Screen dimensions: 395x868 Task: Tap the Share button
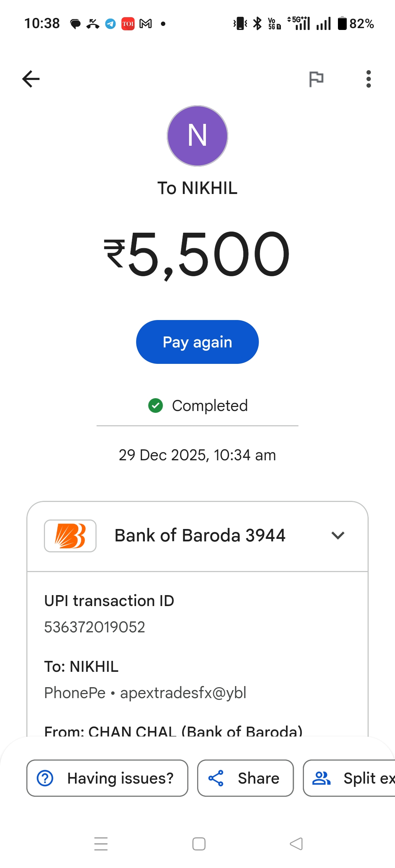pos(245,778)
